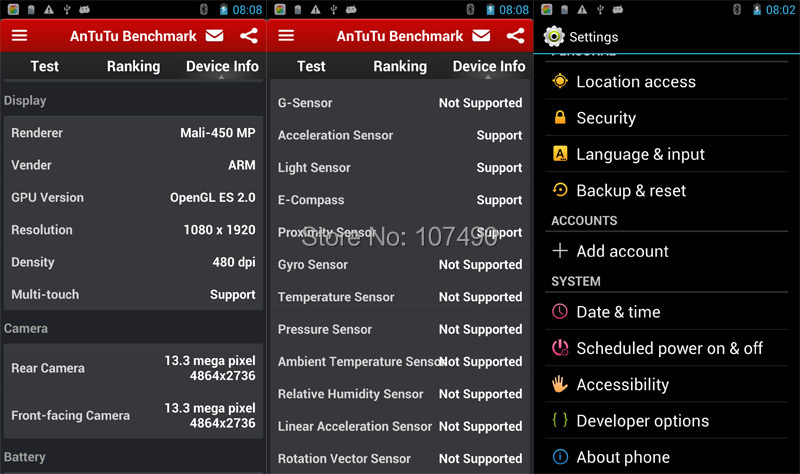Tap the Rotation Vector Sensor row
800x474 pixels.
tap(400, 458)
